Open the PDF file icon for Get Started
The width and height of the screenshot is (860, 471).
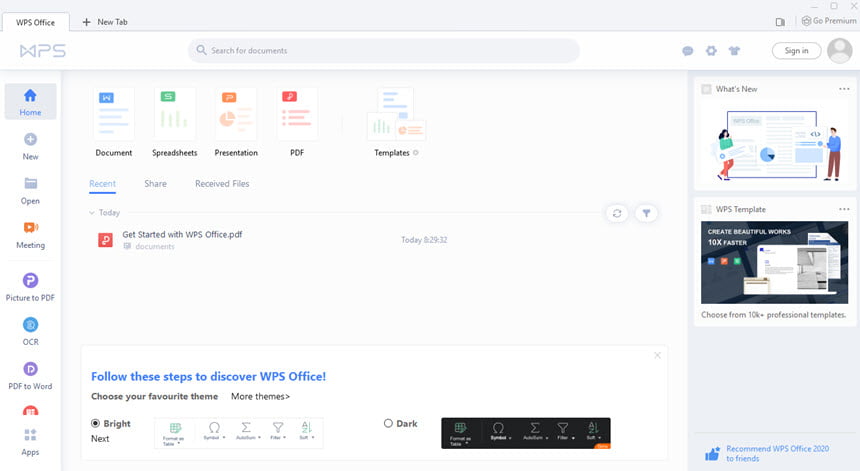click(x=105, y=240)
